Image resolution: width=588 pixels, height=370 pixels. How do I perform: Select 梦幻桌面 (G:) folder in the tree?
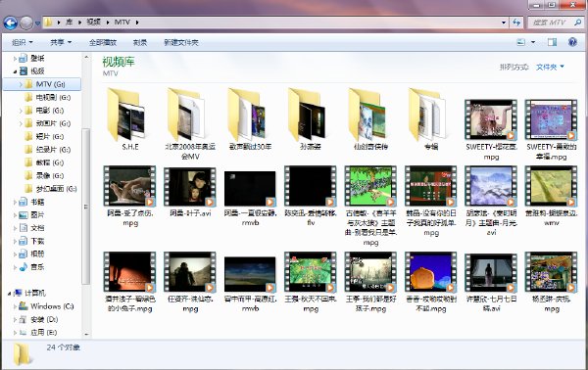[x=56, y=189]
